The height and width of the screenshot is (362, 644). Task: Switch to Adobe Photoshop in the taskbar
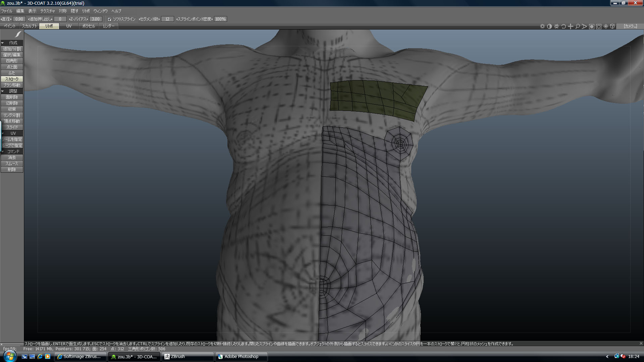(241, 357)
